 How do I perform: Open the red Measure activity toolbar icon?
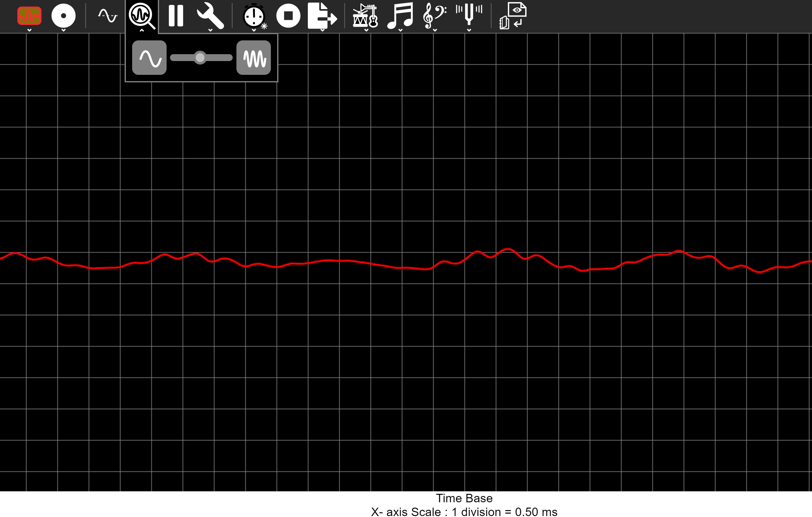[29, 16]
